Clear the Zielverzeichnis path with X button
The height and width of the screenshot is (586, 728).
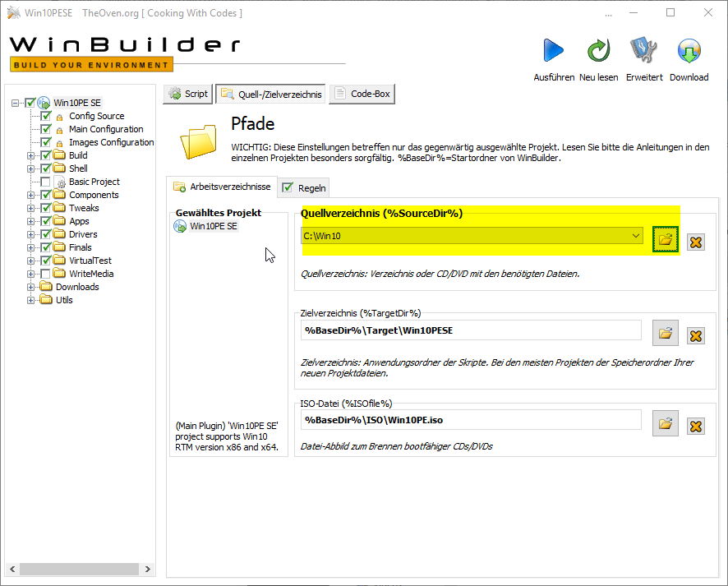[695, 335]
